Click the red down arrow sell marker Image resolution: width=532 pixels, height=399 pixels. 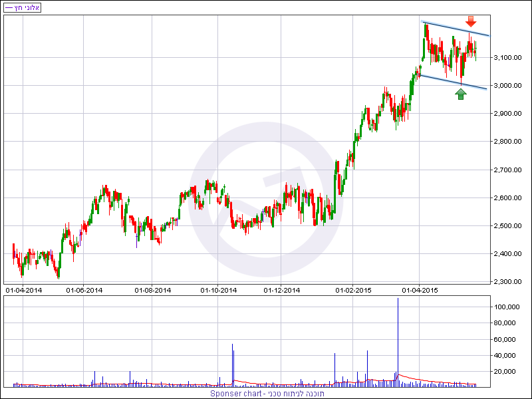(471, 21)
